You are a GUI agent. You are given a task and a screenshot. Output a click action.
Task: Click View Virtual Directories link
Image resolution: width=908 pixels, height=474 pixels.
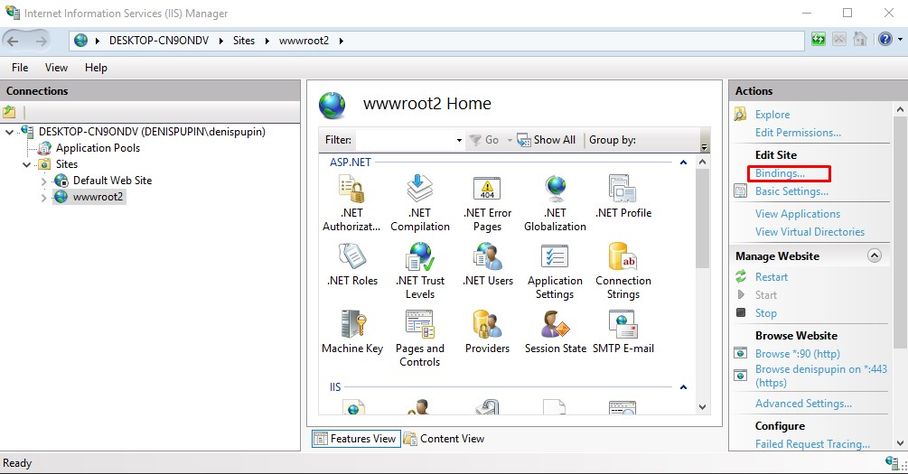(x=810, y=232)
